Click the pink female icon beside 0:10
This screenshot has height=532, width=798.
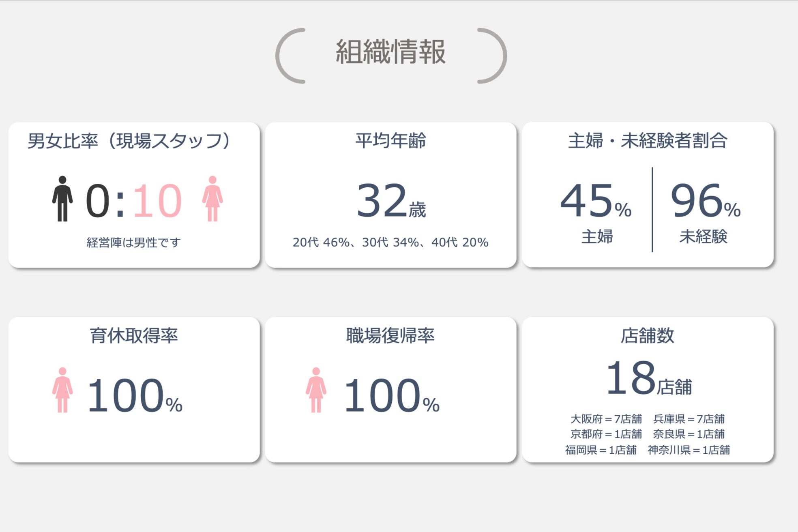212,199
